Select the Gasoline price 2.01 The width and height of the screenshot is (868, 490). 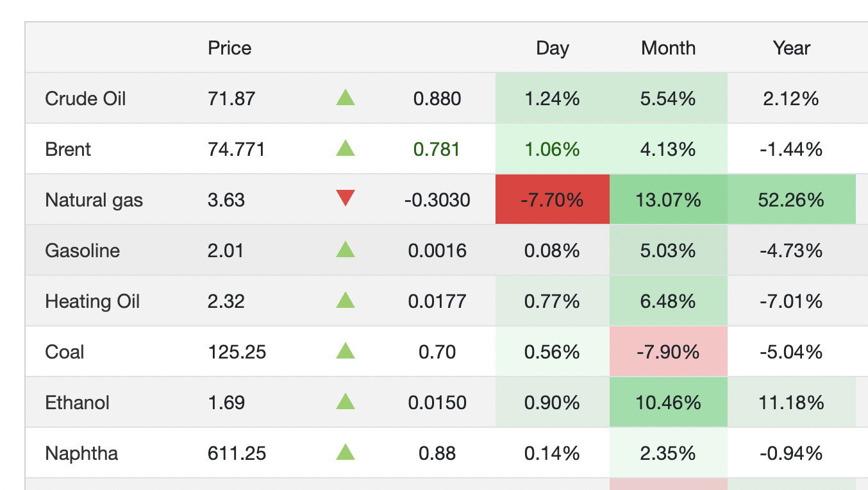tap(226, 251)
